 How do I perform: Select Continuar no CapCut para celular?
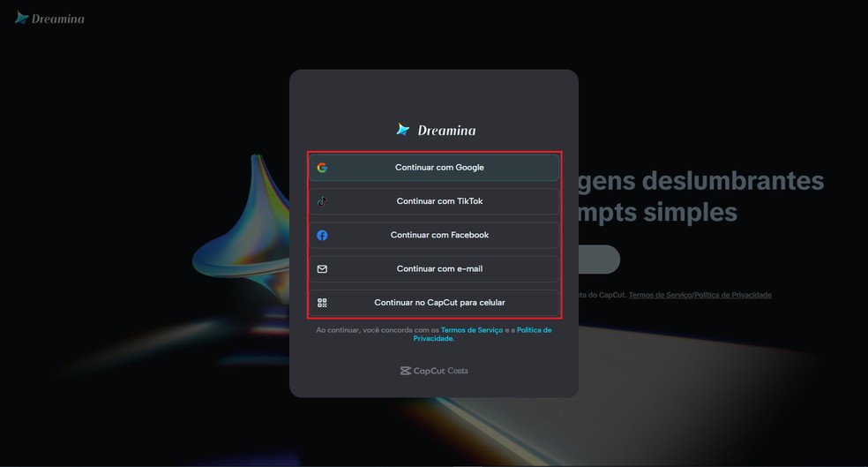pyautogui.click(x=434, y=303)
